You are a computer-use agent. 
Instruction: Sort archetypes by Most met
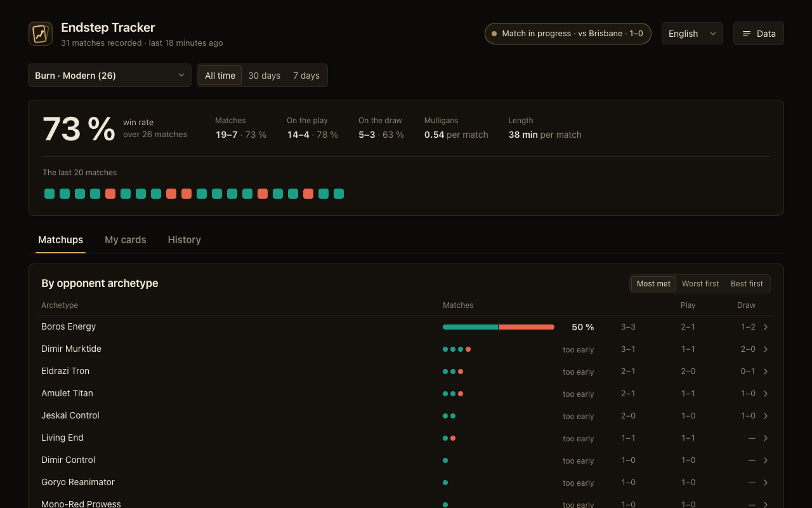pyautogui.click(x=653, y=284)
